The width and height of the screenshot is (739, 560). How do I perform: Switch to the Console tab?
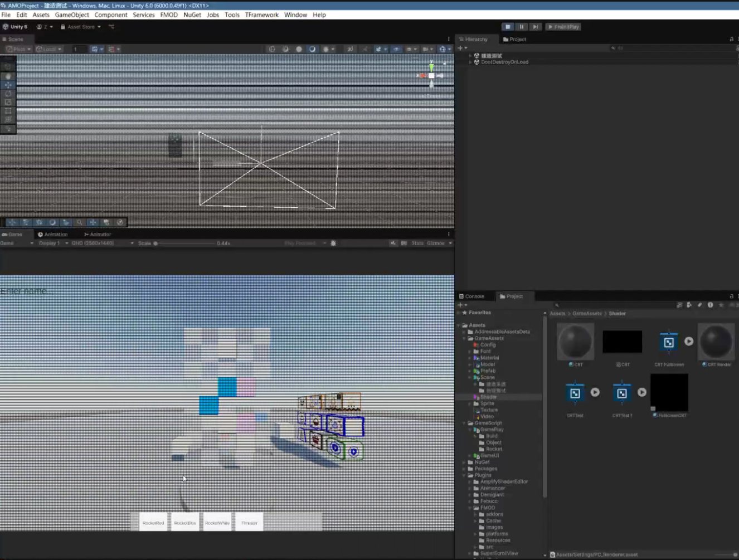pos(471,296)
